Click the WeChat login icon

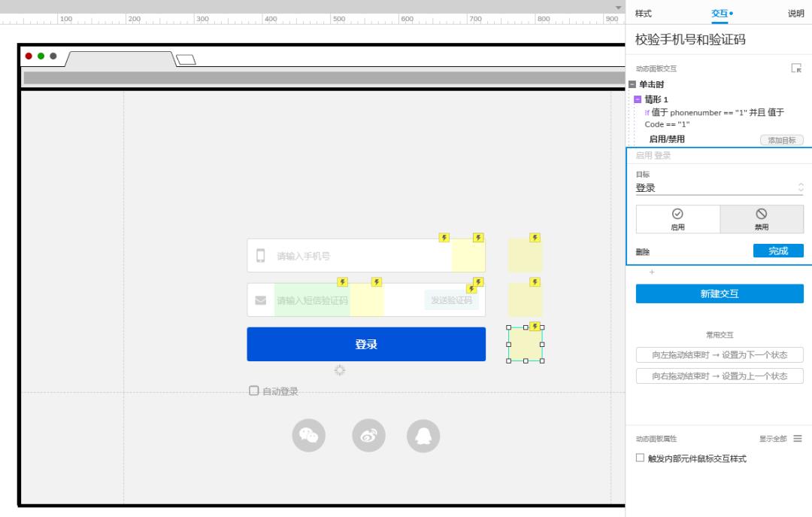(x=309, y=436)
